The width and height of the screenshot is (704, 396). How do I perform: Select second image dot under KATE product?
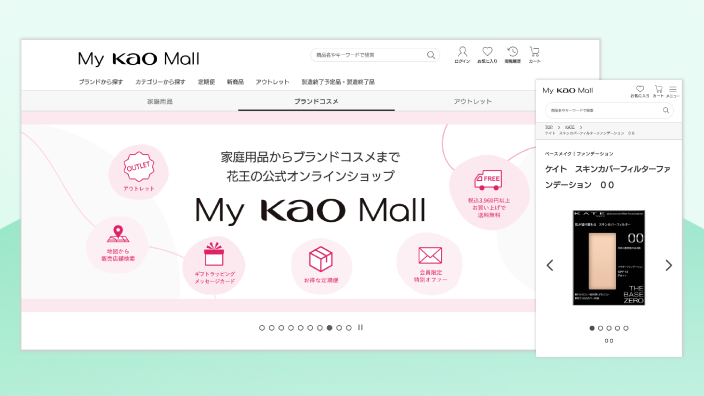(600, 328)
